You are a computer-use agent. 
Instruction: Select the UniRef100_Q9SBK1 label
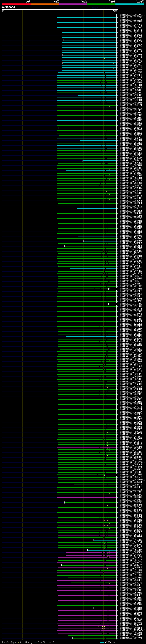(x=131, y=294)
